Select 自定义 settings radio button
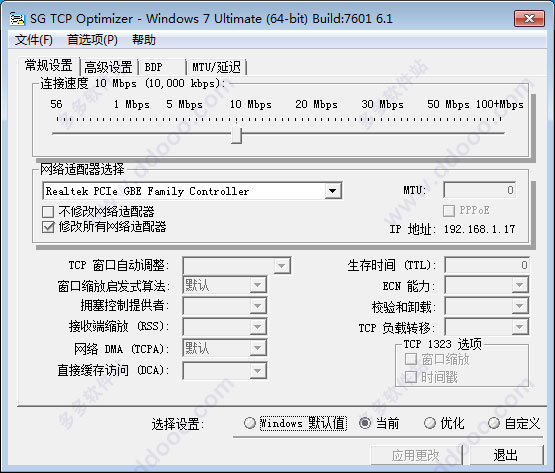This screenshot has width=555, height=473. (x=493, y=423)
